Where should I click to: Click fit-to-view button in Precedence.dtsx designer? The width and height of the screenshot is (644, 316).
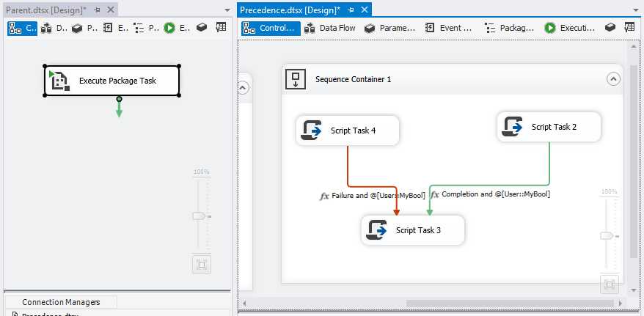(609, 284)
